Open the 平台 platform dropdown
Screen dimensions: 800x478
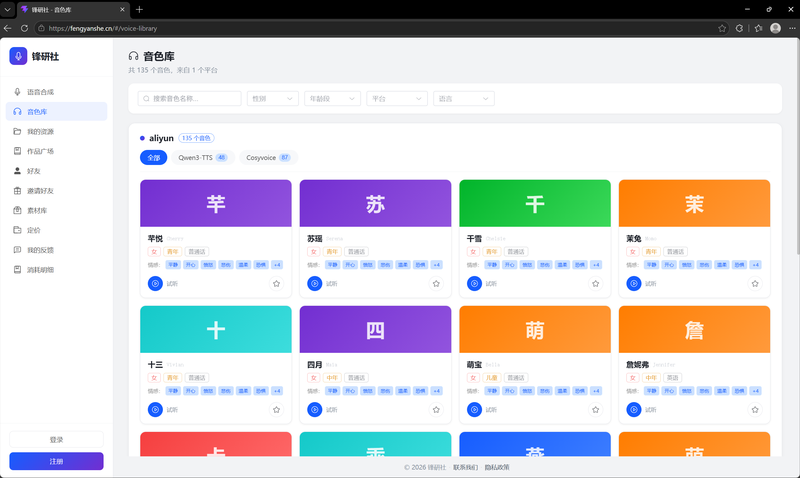pos(397,98)
